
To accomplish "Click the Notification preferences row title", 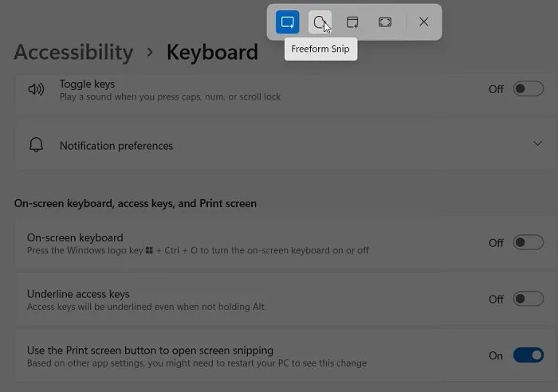I will 116,146.
